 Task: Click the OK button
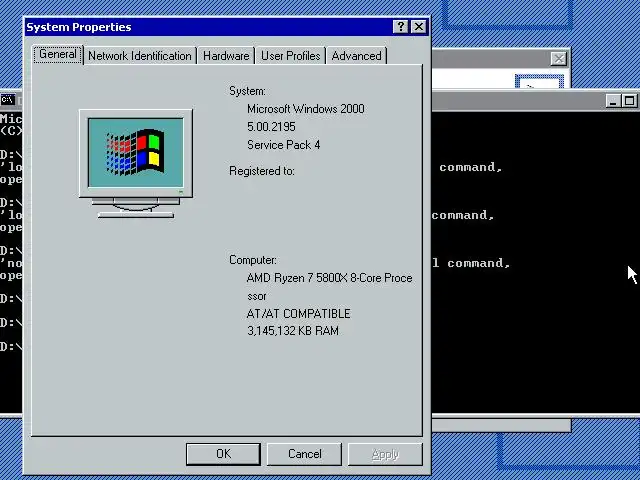click(223, 454)
